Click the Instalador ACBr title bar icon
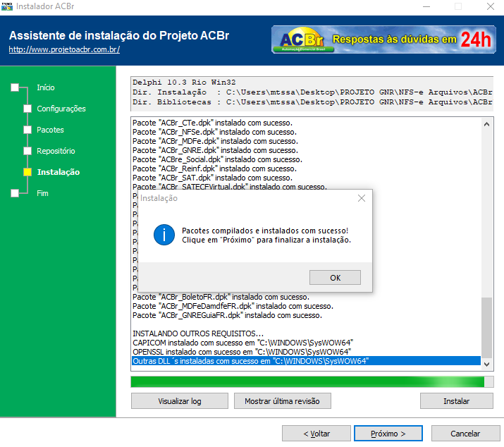 7,6
